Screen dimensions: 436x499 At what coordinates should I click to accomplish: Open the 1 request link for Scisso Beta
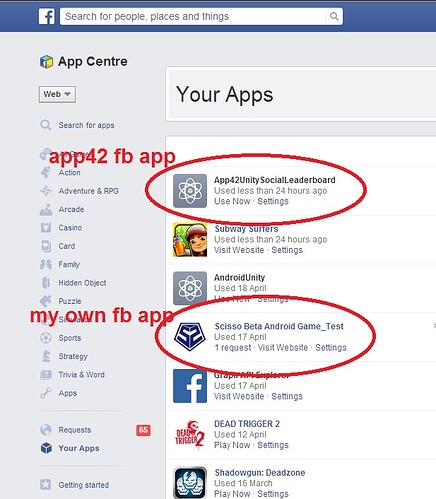[232, 348]
